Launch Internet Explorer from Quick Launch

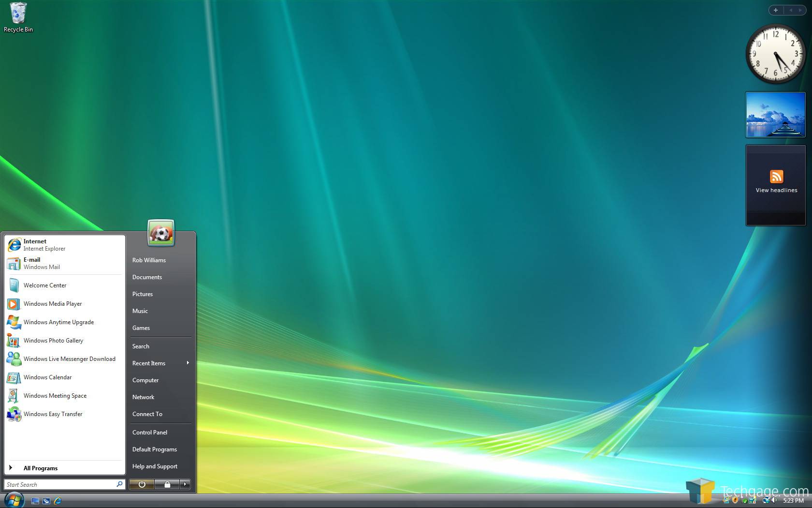tap(58, 501)
